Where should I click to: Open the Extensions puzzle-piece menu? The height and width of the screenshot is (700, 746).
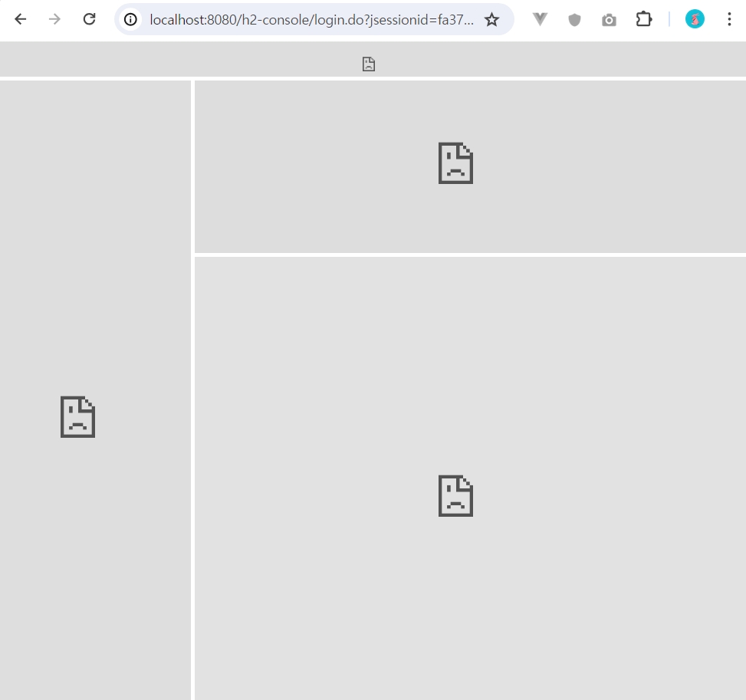pos(644,19)
